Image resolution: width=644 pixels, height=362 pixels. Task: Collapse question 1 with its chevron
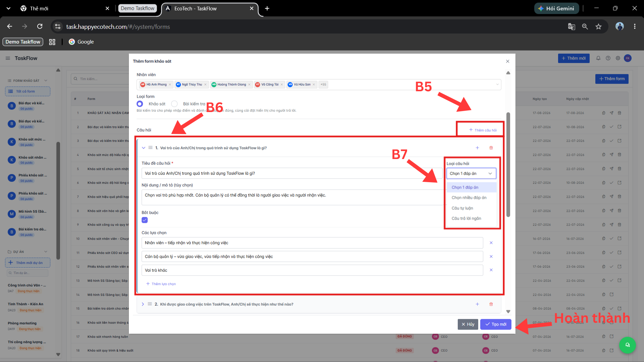tap(144, 148)
